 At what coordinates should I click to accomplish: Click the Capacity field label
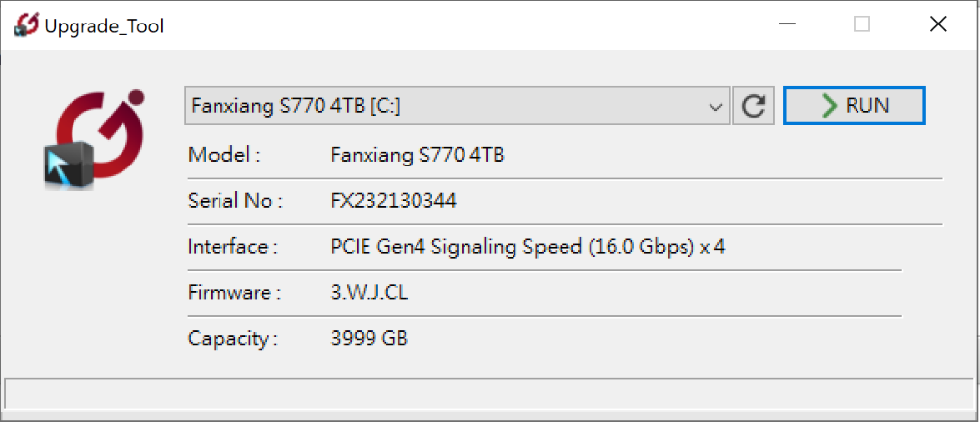pyautogui.click(x=232, y=339)
